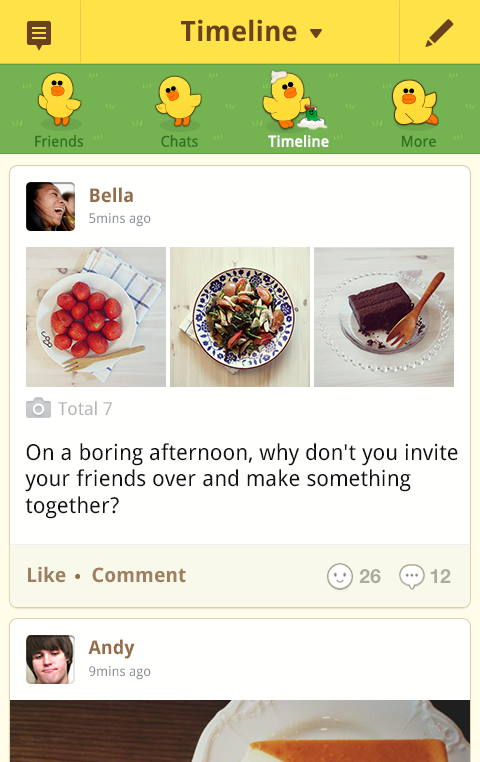Like Bella's post
This screenshot has height=762, width=480.
46,575
